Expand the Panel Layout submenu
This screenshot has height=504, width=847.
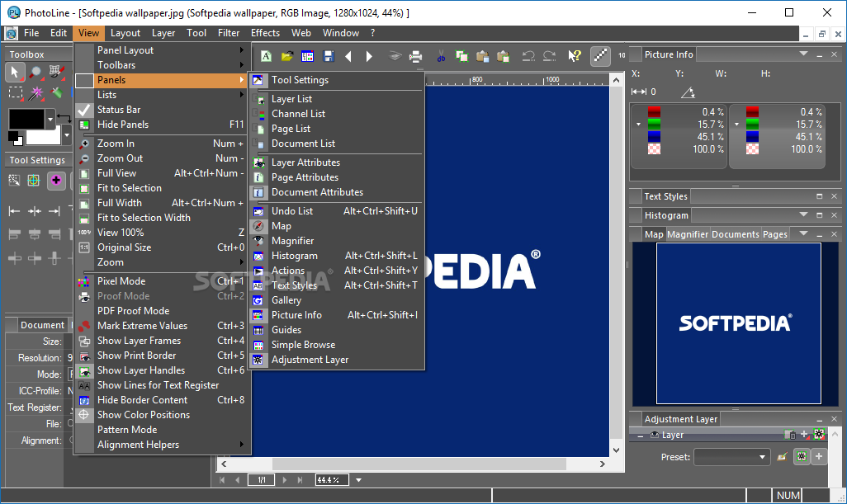point(162,50)
